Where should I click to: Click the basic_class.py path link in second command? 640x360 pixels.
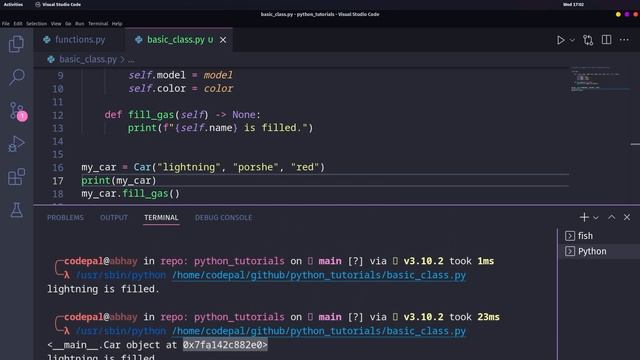[x=319, y=331]
